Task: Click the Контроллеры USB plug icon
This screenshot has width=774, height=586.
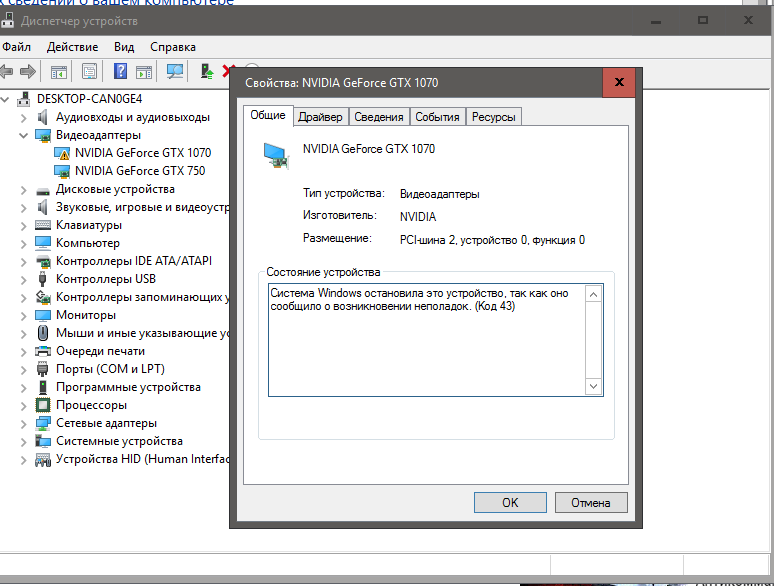Action: 42,279
